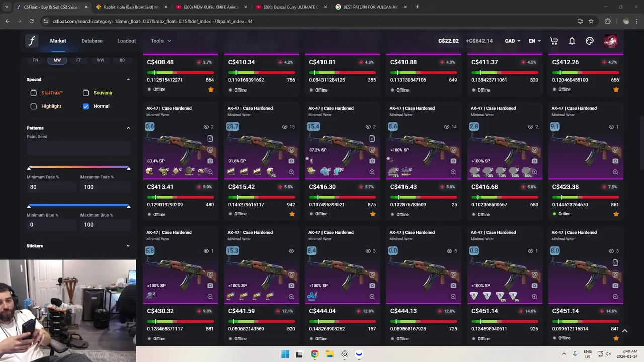
Task: Open the Tools dropdown menu
Action: pos(160,41)
